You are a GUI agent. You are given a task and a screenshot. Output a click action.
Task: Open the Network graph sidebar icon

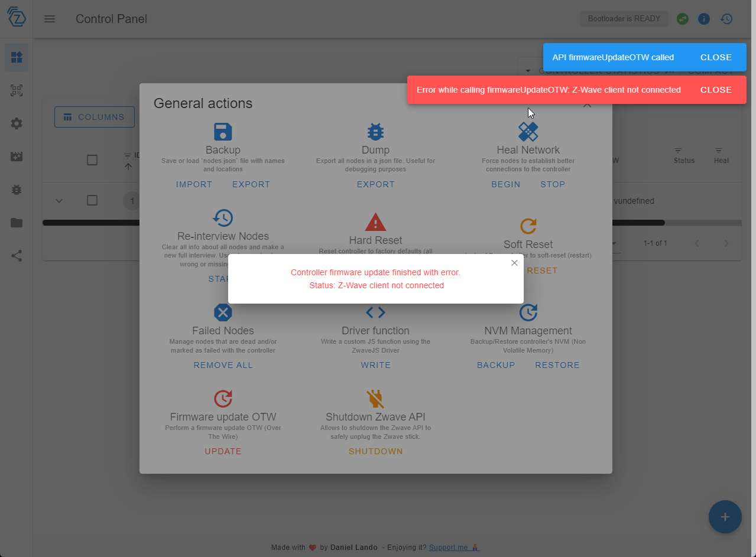[16, 256]
